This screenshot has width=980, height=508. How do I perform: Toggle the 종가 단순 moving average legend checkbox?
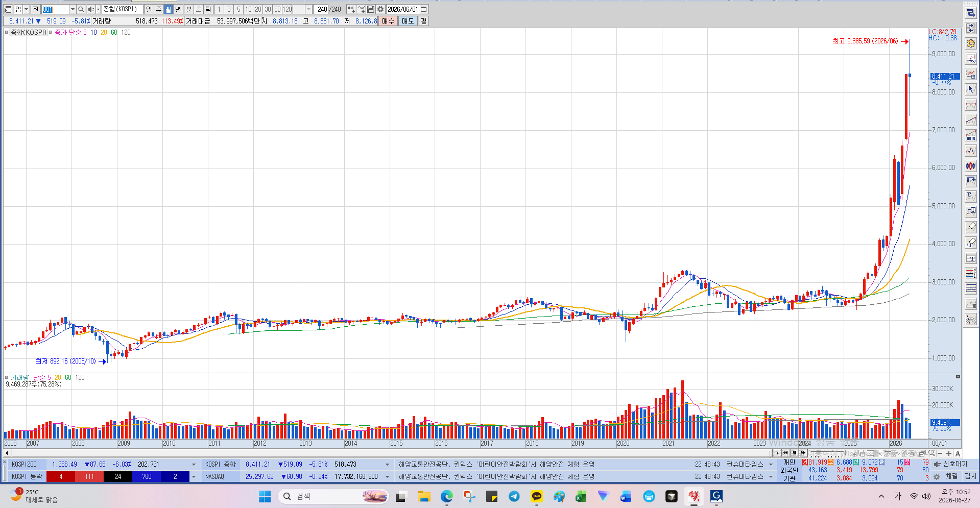tap(51, 32)
